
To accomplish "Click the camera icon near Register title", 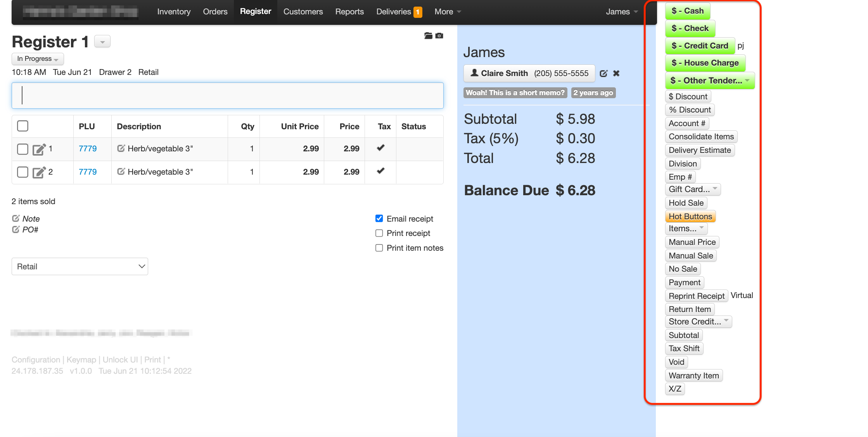I will (x=439, y=36).
